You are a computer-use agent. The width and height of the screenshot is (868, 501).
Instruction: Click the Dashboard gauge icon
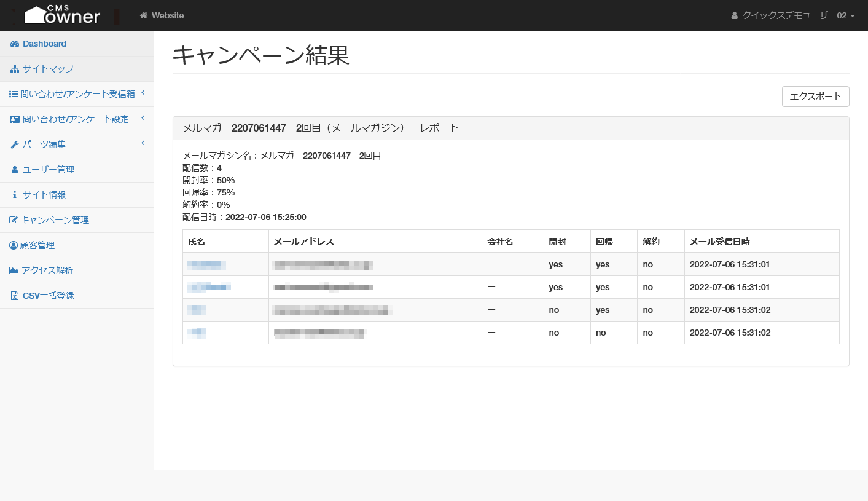(15, 44)
